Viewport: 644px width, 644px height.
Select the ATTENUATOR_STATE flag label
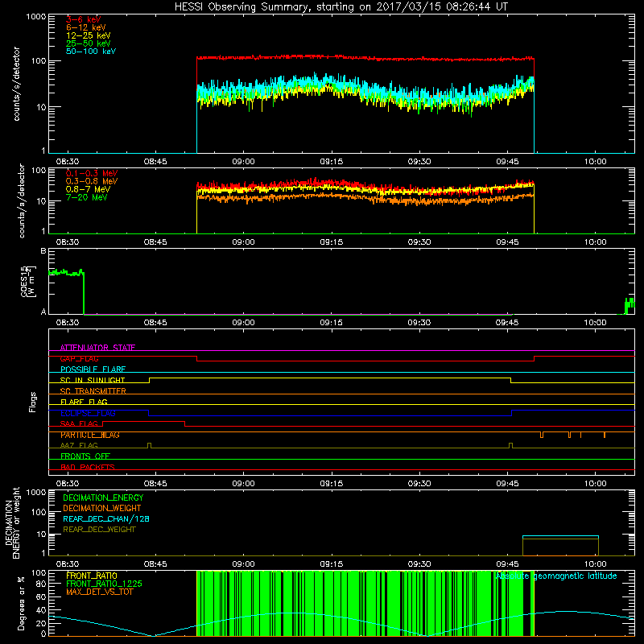[97, 348]
